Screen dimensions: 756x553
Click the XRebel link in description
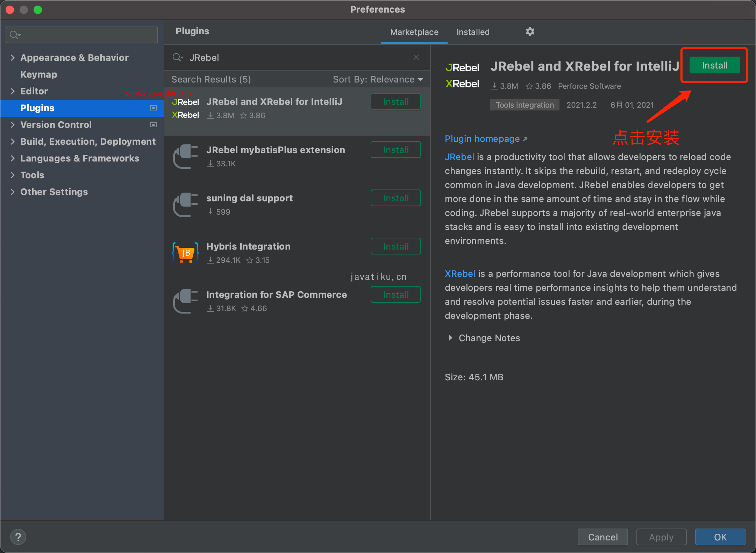click(x=460, y=274)
